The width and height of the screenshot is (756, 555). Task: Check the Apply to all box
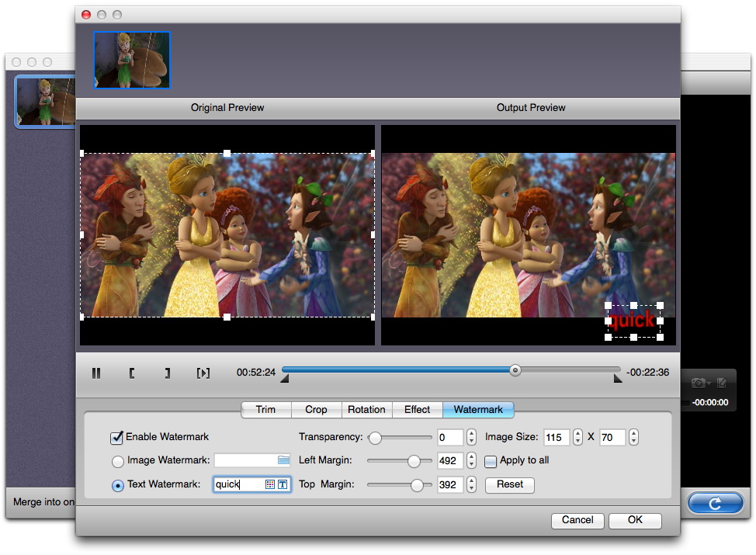[491, 461]
